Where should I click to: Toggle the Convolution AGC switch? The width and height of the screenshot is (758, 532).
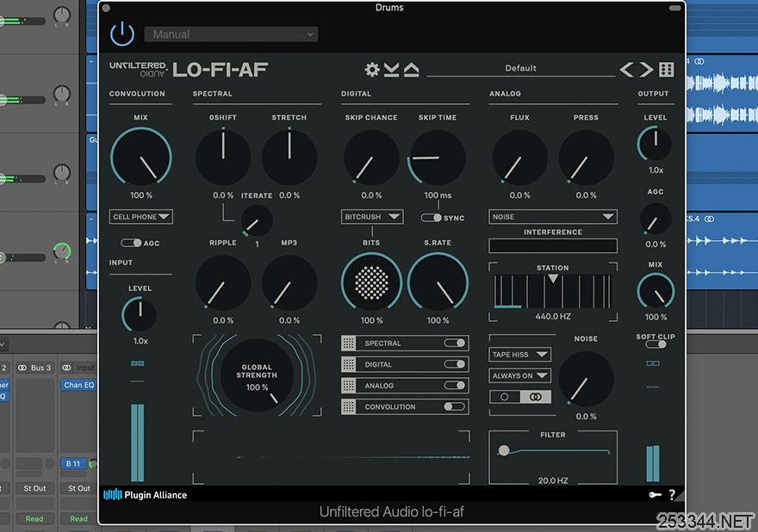131,243
